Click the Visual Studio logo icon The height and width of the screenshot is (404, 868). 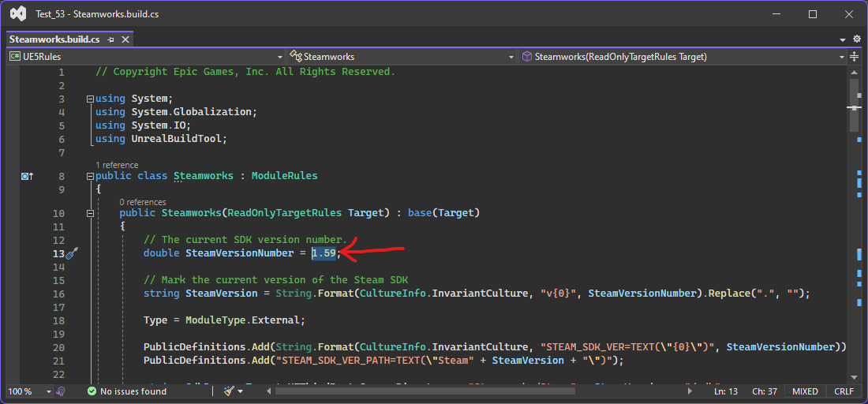pyautogui.click(x=17, y=14)
